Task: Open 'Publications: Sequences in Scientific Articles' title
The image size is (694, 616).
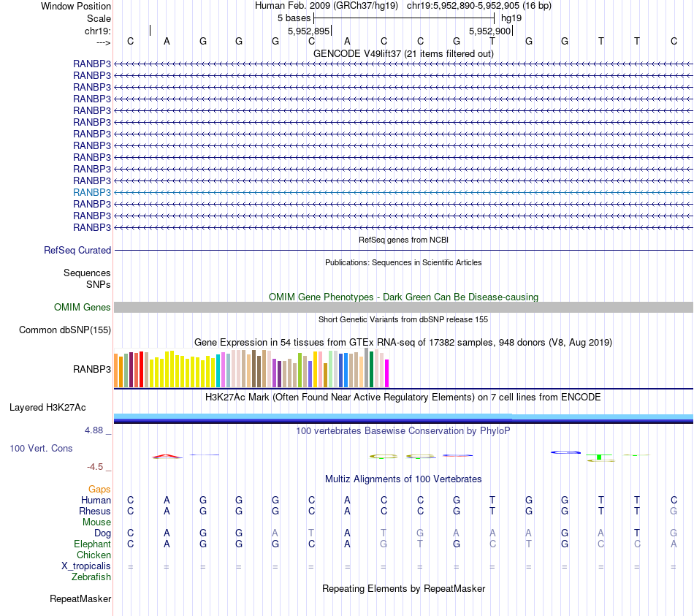Action: 403,262
